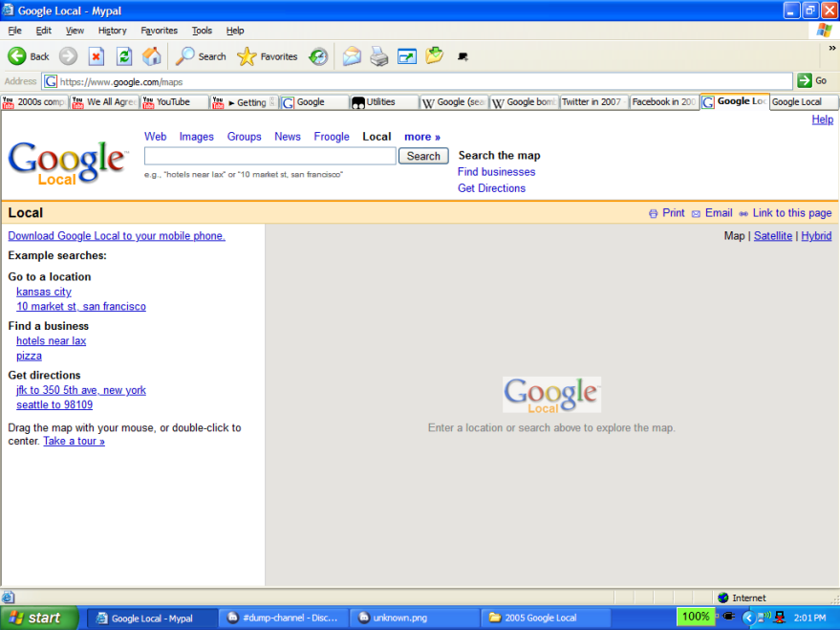Open the Froogle link
840x630 pixels.
point(331,137)
